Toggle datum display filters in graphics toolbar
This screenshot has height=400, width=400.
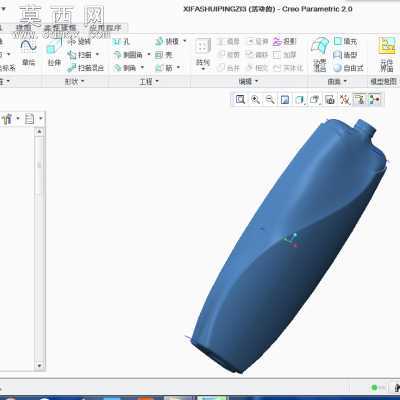(345, 99)
